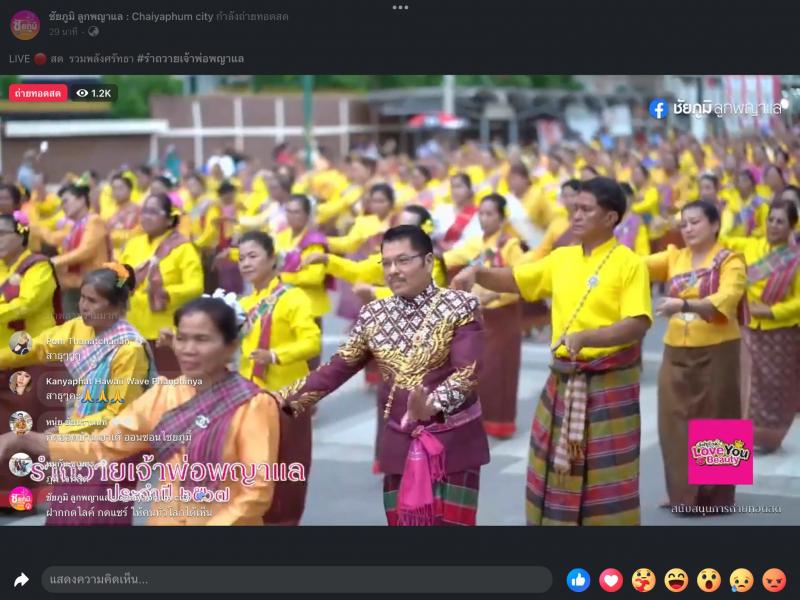Click the Facebook logo watermark in video

pos(658,108)
